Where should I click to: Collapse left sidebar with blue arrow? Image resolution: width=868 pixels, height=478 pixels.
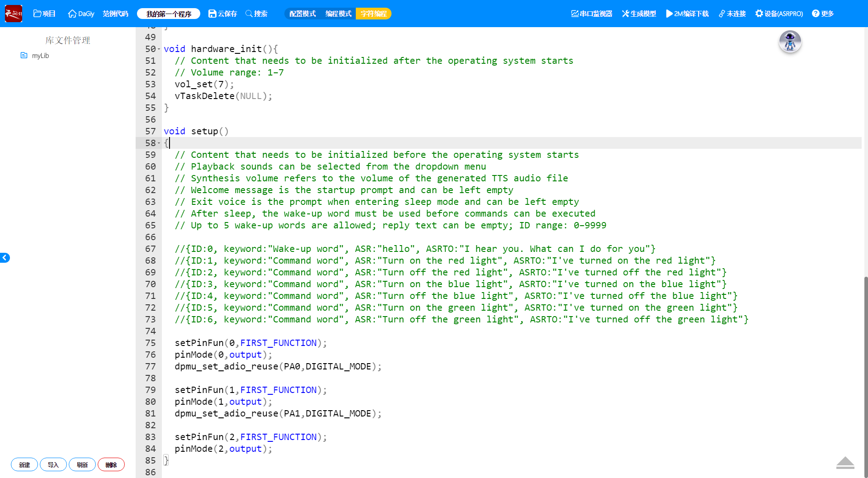(x=5, y=258)
